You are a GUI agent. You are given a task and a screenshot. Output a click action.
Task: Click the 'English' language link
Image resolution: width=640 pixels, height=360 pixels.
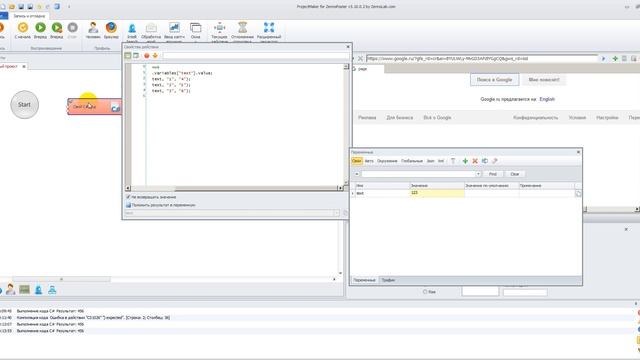[547, 99]
